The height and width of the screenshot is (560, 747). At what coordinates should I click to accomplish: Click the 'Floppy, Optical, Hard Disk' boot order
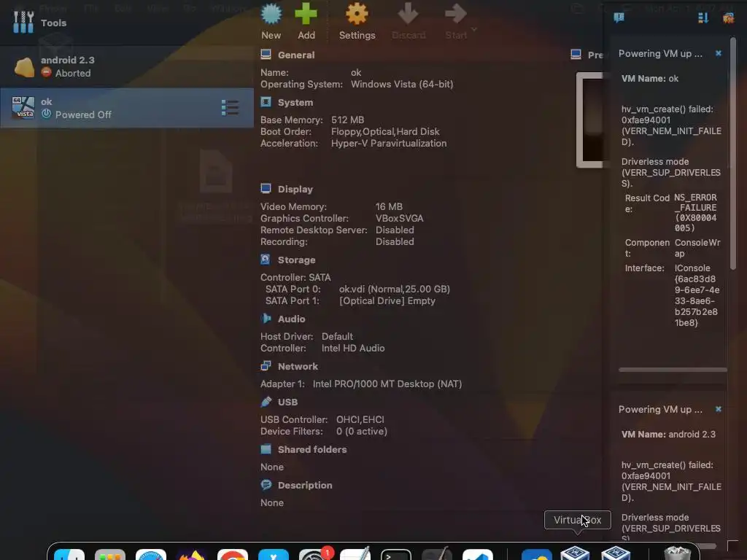(x=385, y=131)
